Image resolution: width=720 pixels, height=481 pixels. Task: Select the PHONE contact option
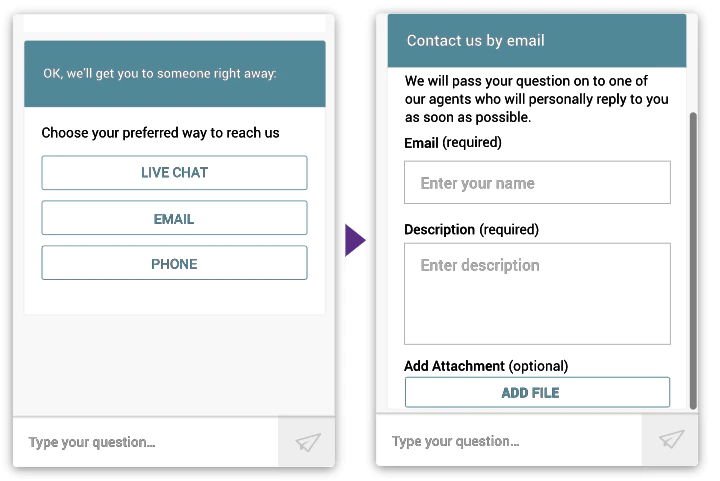pyautogui.click(x=174, y=263)
